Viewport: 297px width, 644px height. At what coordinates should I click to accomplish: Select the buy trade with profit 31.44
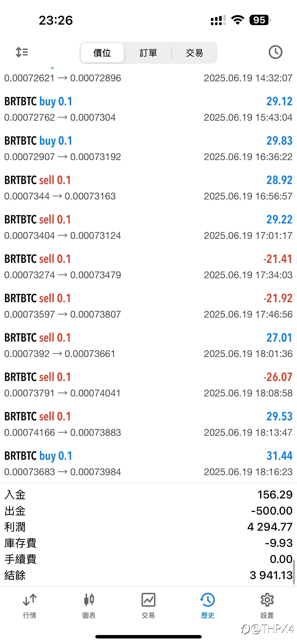click(x=148, y=463)
